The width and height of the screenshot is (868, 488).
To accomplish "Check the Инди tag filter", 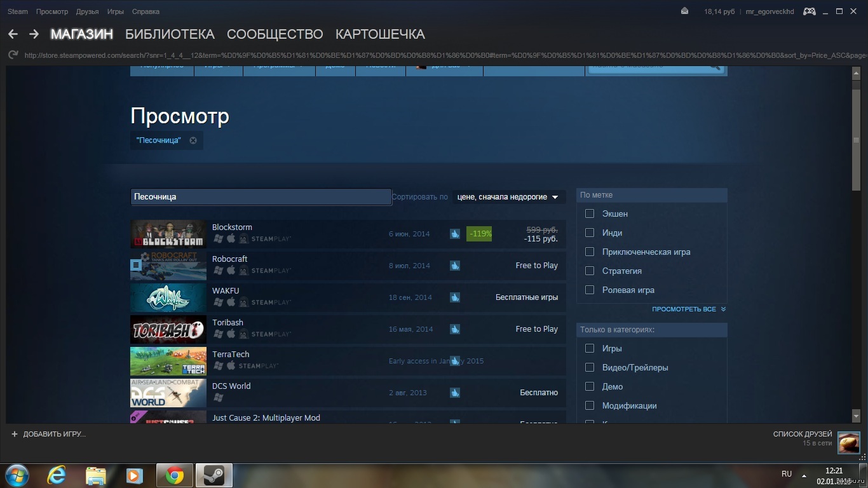I will pyautogui.click(x=590, y=233).
